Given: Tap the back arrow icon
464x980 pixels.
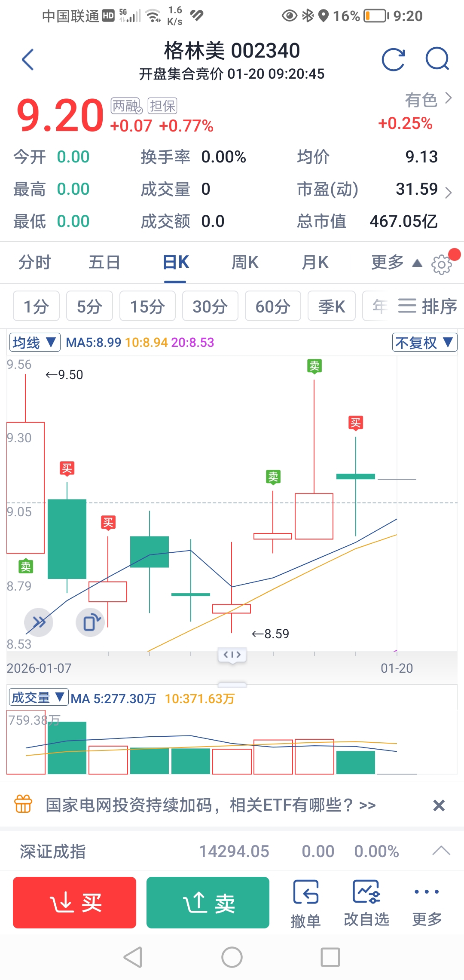Looking at the screenshot, I should [28, 59].
